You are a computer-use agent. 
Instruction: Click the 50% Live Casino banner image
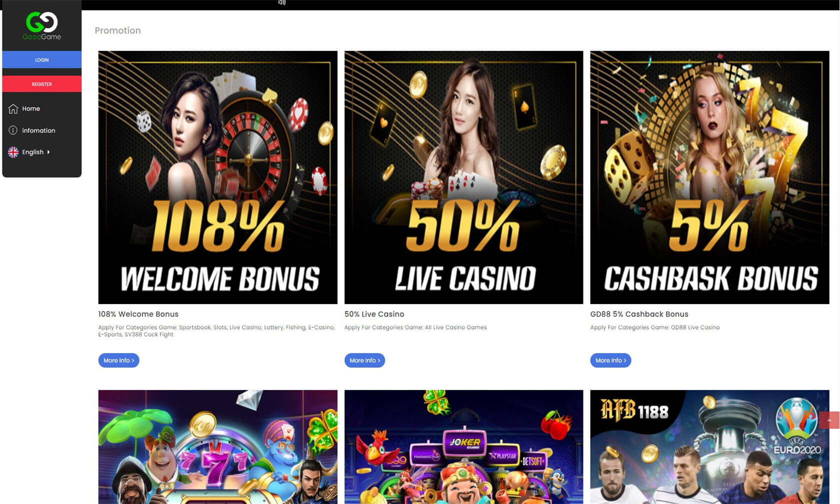463,177
